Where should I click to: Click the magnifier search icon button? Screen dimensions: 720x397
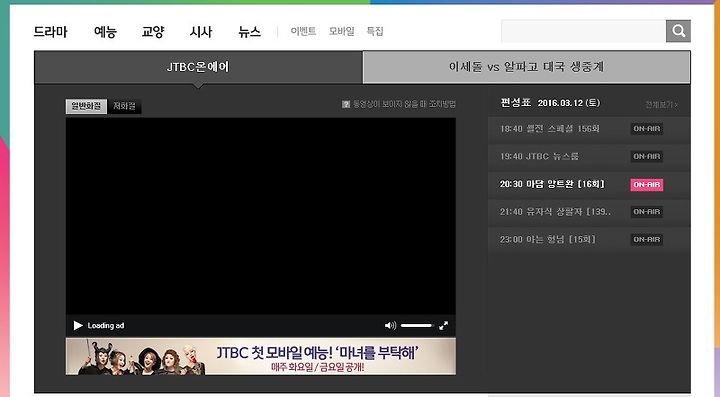[x=678, y=31]
